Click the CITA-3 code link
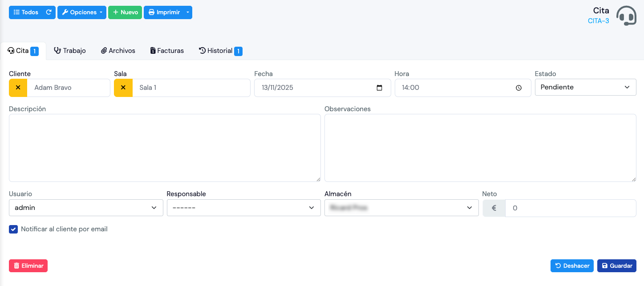This screenshot has width=644, height=286. point(598,21)
